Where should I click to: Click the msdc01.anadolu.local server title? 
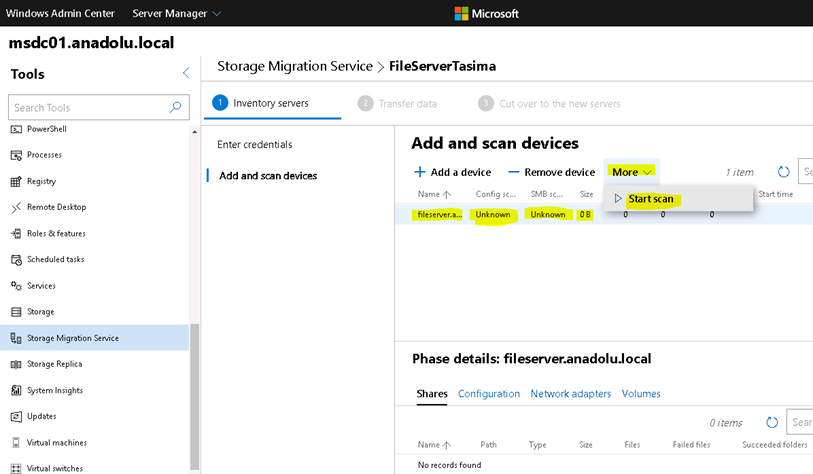coord(91,43)
